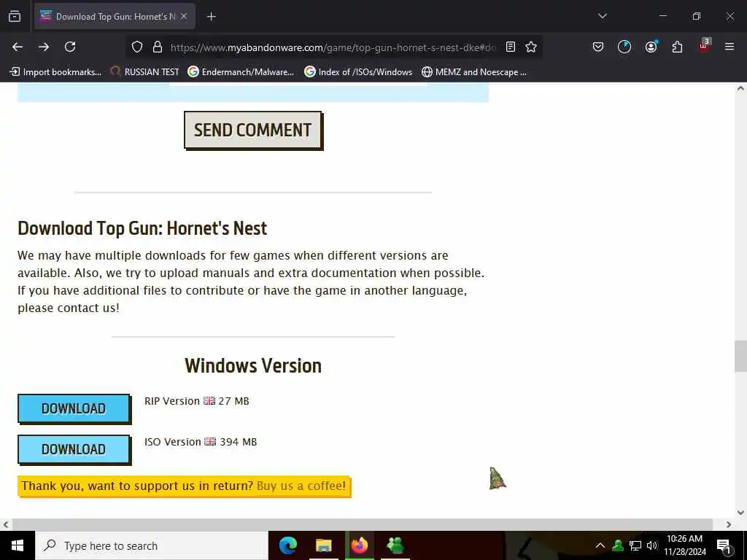Open the notification center icon
Viewport: 747px width, 560px height.
[x=724, y=545]
